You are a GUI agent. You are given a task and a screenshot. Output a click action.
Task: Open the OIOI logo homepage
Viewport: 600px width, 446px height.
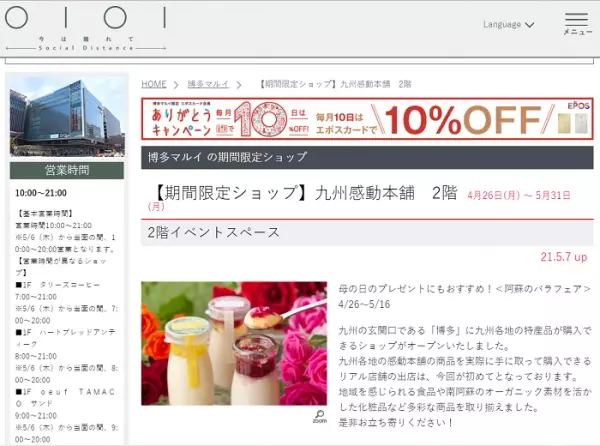click(x=86, y=18)
